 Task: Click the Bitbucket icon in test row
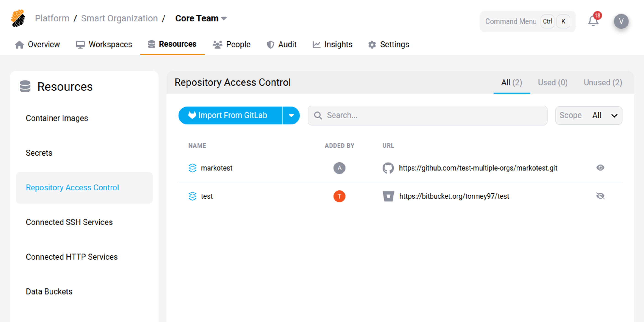[x=388, y=196]
